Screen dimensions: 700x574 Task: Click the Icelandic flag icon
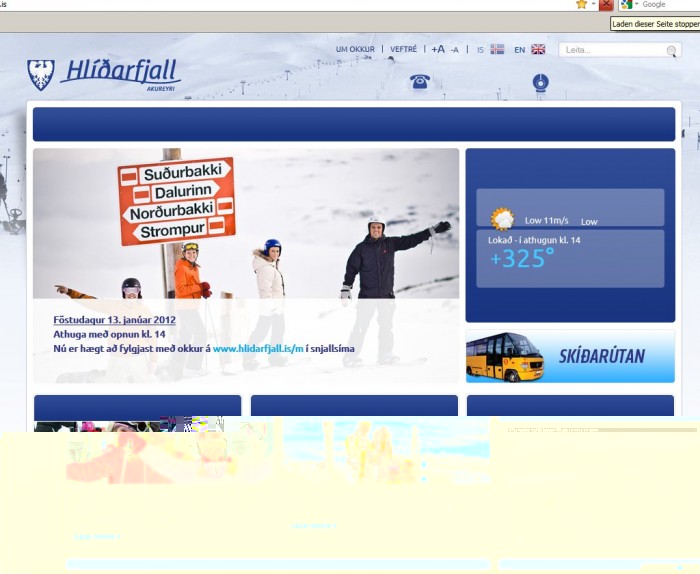coord(497,49)
